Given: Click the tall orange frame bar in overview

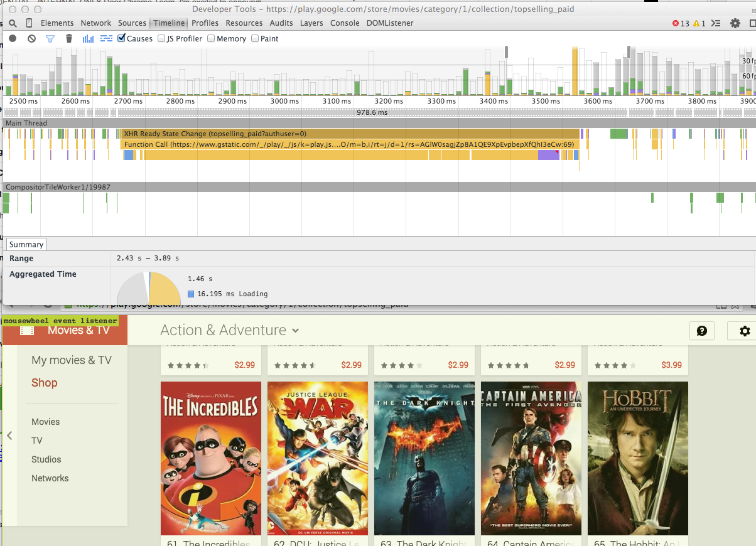Looking at the screenshot, I should pyautogui.click(x=575, y=71).
